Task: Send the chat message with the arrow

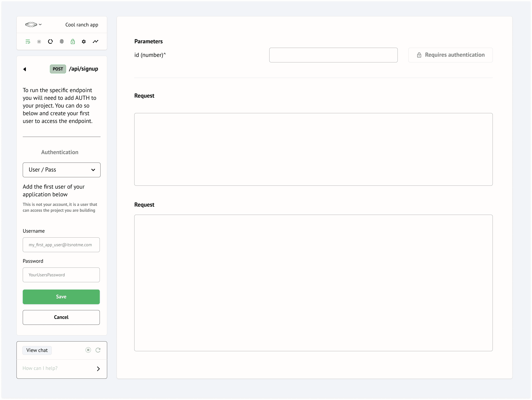Action: point(98,369)
